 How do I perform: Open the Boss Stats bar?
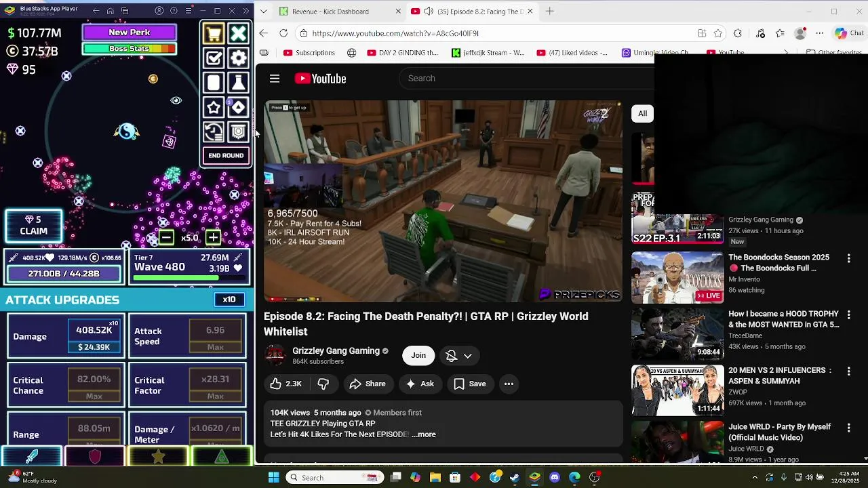pyautogui.click(x=130, y=49)
